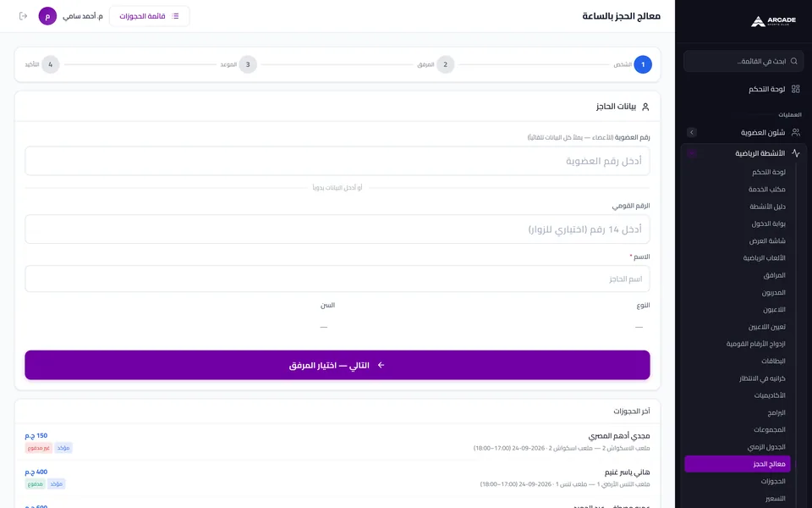Open بوابة الدخول in sidebar
812x508 pixels.
(x=769, y=224)
